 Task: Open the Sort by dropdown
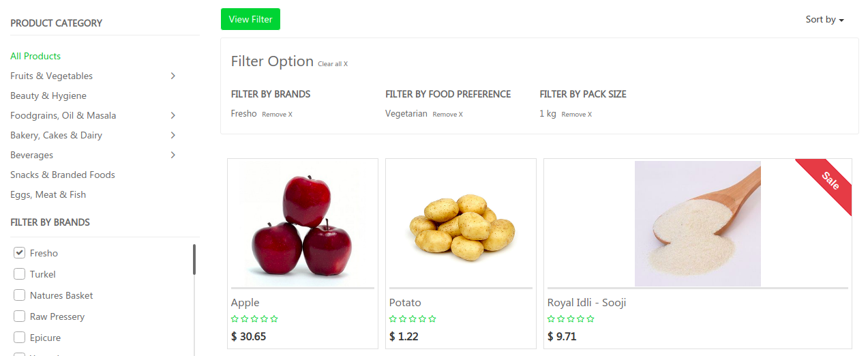coord(824,20)
